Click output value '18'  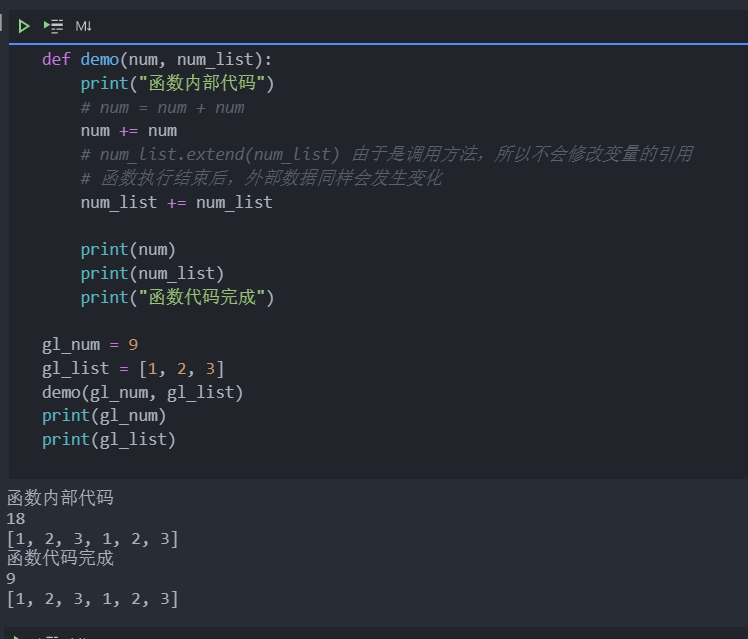pos(16,519)
